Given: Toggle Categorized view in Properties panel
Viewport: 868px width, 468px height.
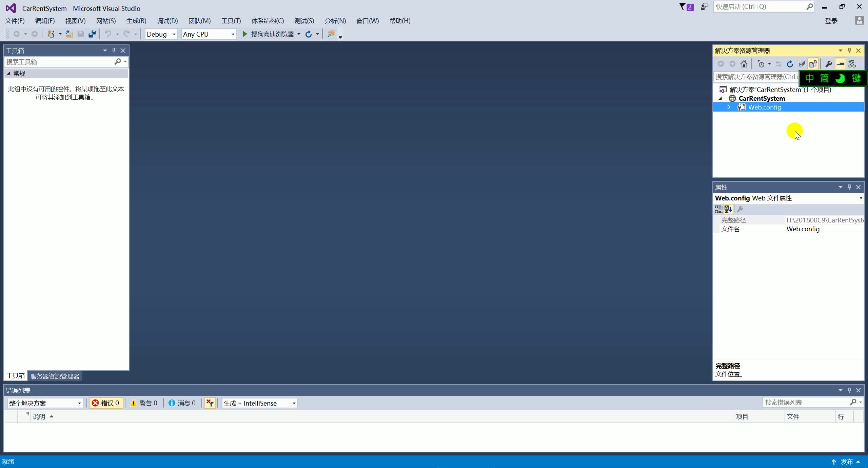Looking at the screenshot, I should point(718,209).
